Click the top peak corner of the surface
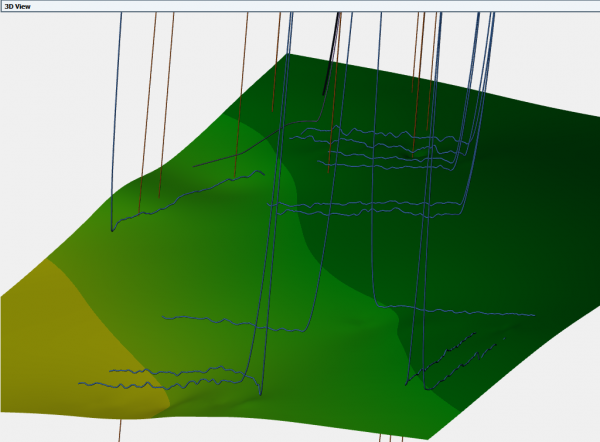 point(289,55)
